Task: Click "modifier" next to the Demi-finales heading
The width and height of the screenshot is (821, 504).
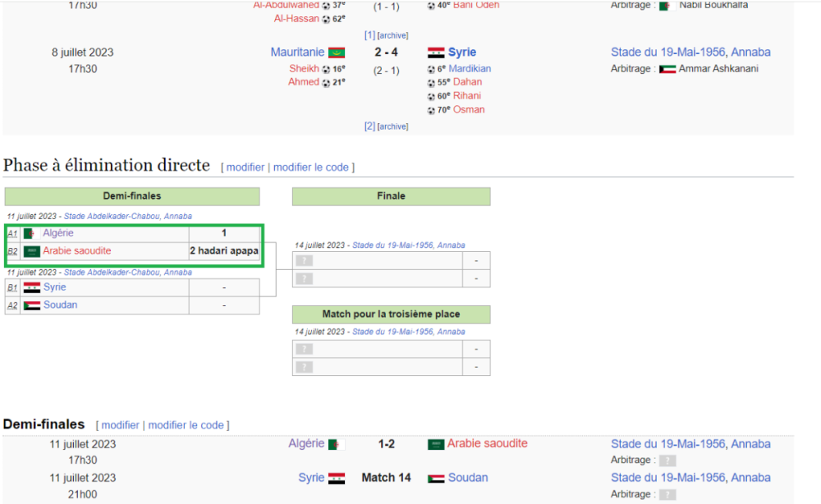Action: point(120,425)
